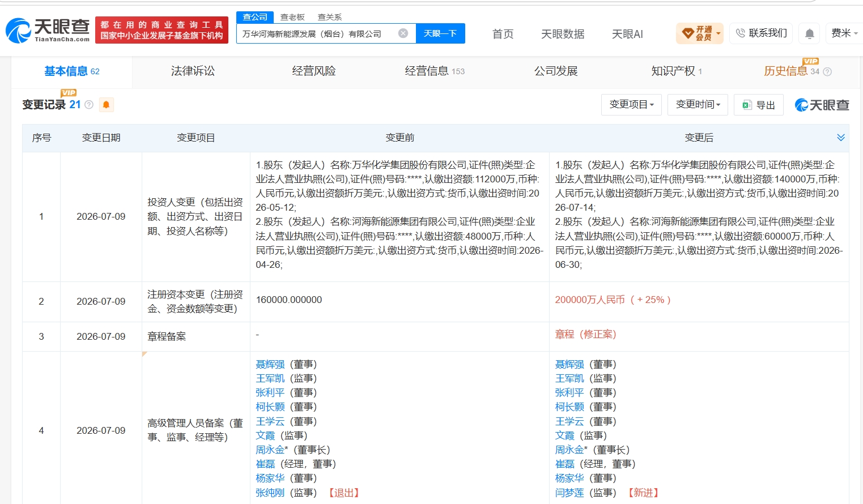
Task: Open 聂辉强 profile in 变更前 column
Action: pos(270,364)
